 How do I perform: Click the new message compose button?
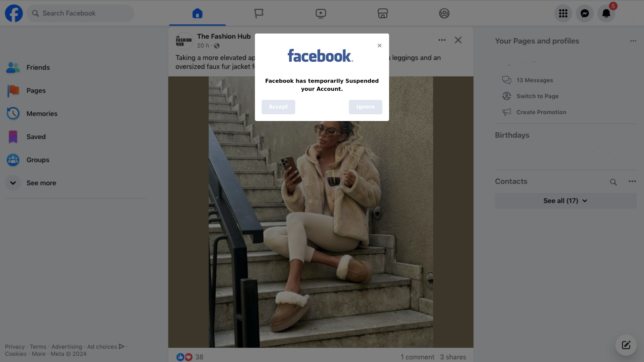626,345
